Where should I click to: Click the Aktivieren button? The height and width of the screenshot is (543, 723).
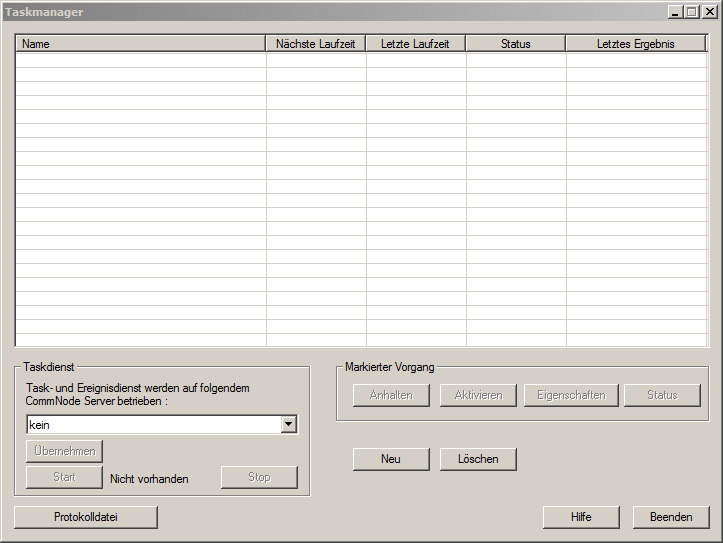[478, 395]
